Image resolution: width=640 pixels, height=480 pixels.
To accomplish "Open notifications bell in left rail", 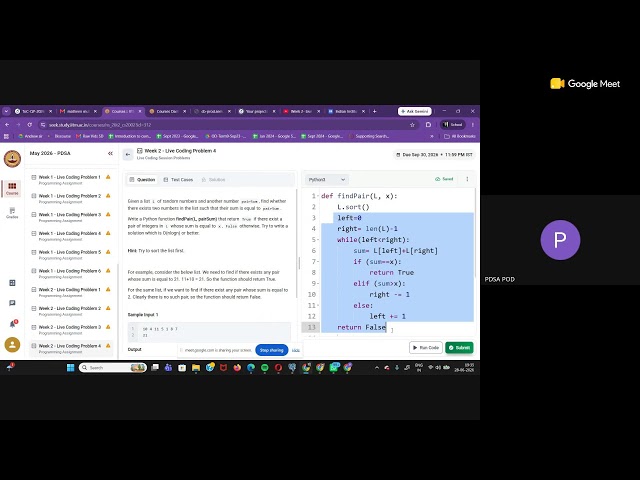I will (13, 324).
